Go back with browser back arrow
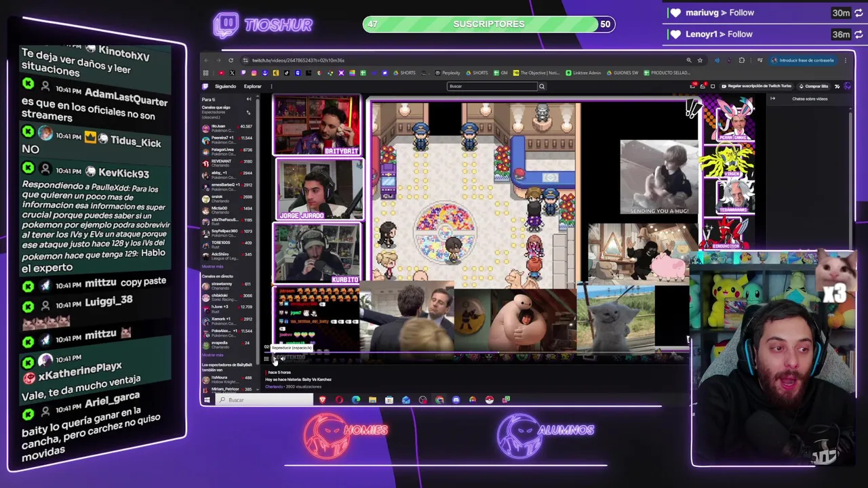The image size is (868, 488). tap(206, 60)
